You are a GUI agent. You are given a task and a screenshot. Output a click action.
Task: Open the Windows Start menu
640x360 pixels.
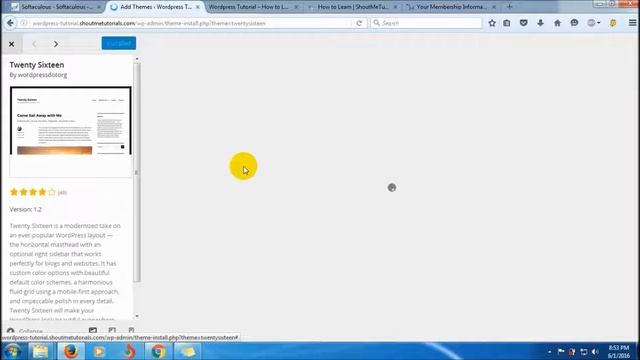coord(12,351)
